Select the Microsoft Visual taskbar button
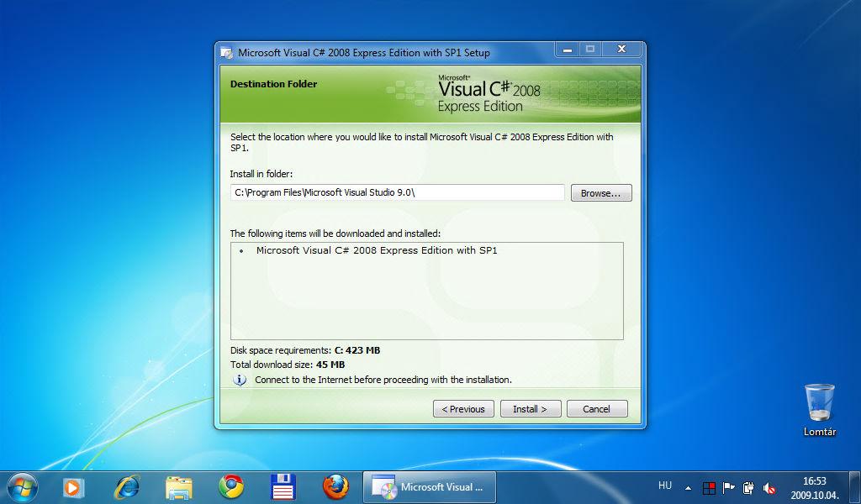 click(430, 487)
